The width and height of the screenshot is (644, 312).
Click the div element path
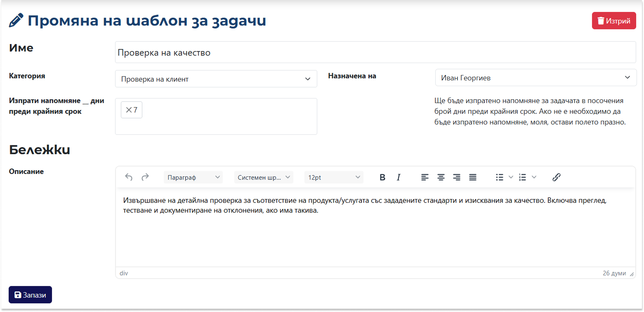pyautogui.click(x=124, y=273)
